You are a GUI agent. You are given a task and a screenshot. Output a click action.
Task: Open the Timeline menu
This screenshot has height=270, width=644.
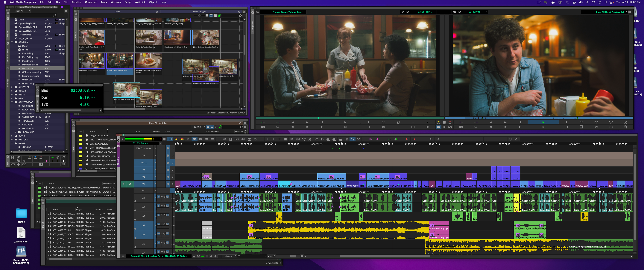pyautogui.click(x=77, y=2)
